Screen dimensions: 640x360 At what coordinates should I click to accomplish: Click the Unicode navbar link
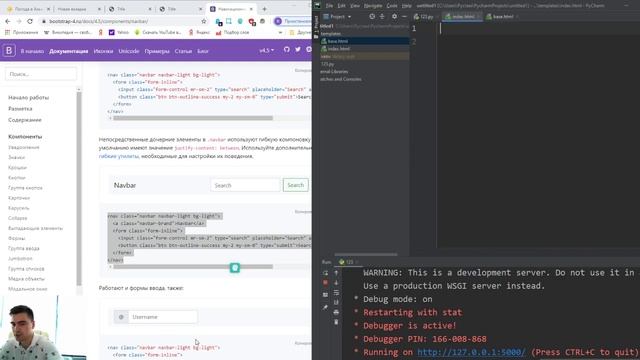point(129,51)
